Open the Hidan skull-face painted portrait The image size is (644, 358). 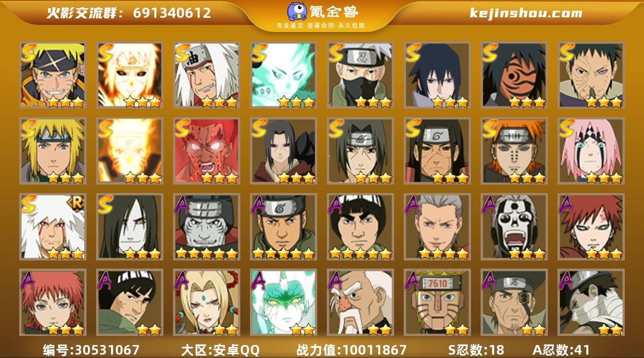coord(514,227)
